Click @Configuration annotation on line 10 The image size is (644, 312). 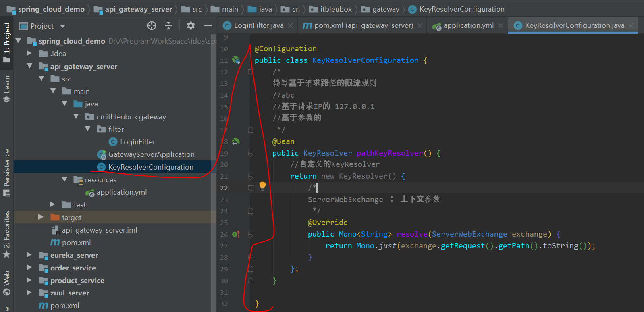tap(285, 49)
